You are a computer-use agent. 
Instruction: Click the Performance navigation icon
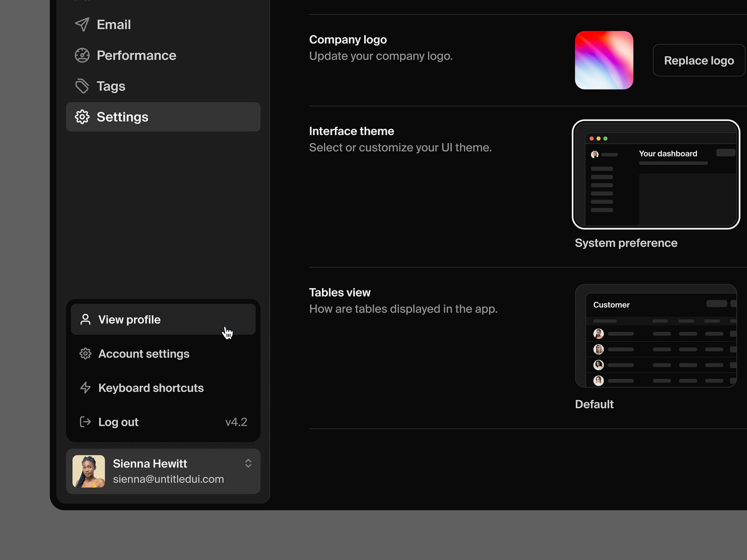pyautogui.click(x=82, y=55)
